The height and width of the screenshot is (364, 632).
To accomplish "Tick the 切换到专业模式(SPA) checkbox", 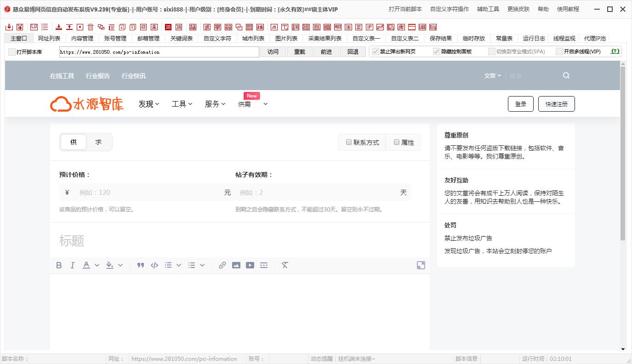I will pos(492,51).
